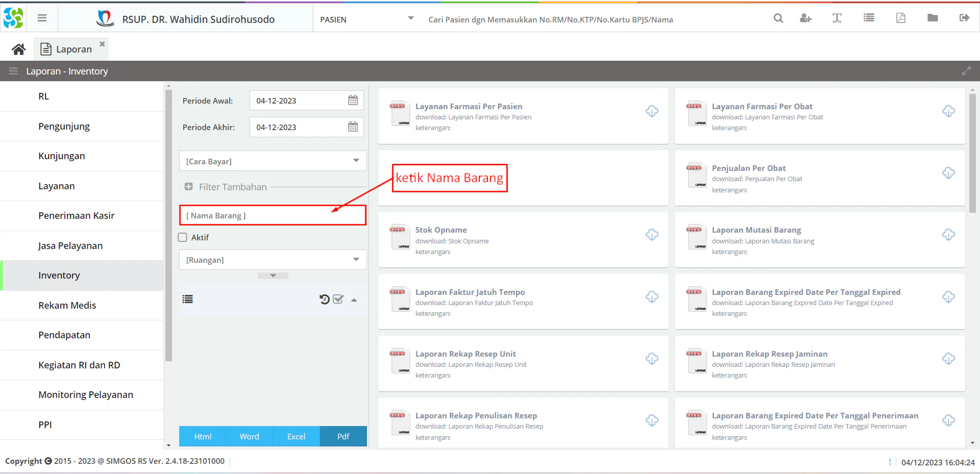The width and height of the screenshot is (980, 474).
Task: Select the RL report category
Action: click(82, 96)
